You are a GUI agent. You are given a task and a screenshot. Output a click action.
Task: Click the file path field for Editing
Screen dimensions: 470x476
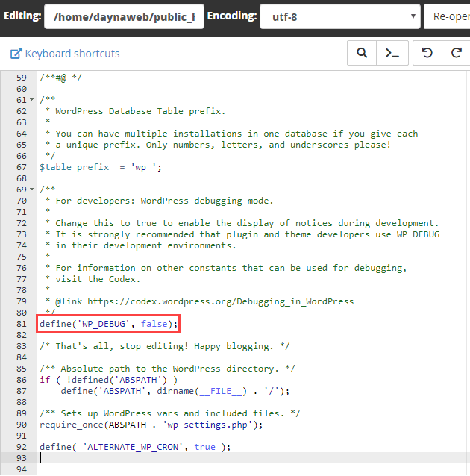pos(124,16)
